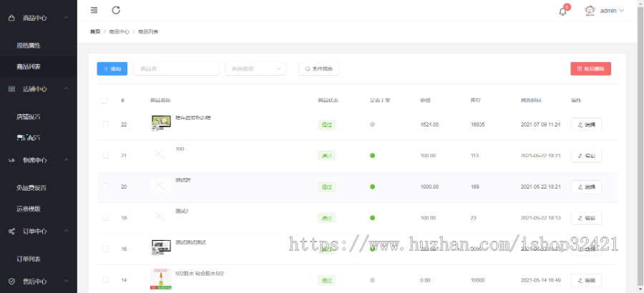Open the notification bell
This screenshot has height=293, width=644.
pos(562,11)
